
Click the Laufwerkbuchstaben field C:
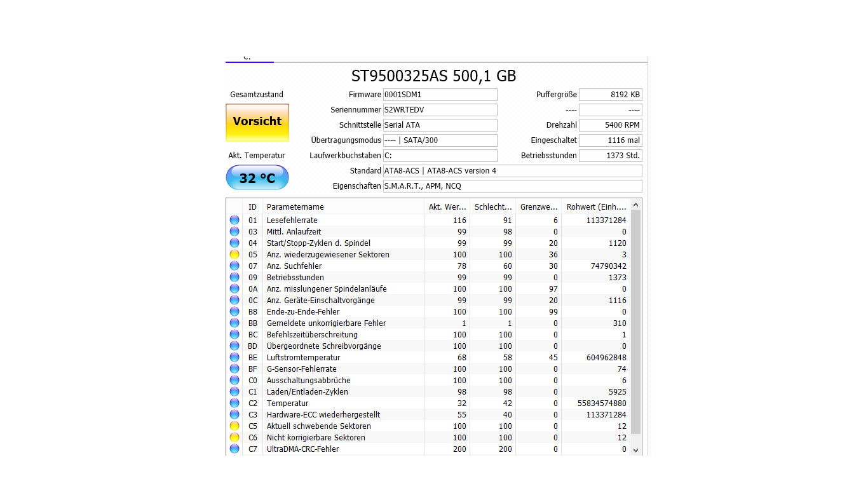(x=440, y=156)
